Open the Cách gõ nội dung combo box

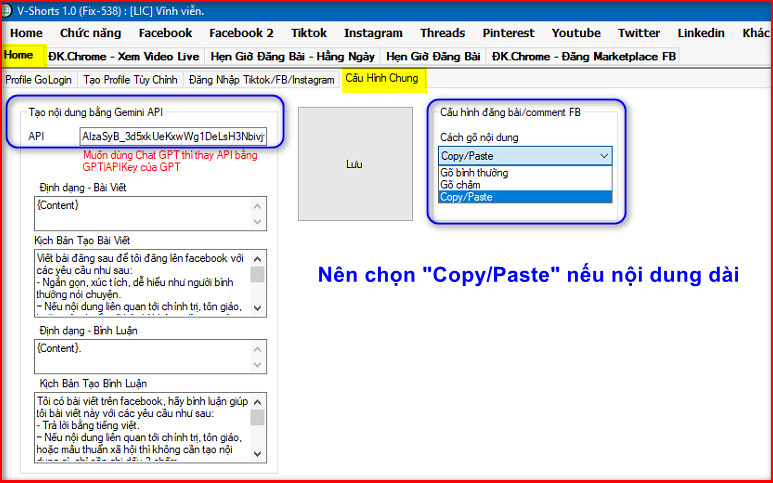click(x=525, y=156)
